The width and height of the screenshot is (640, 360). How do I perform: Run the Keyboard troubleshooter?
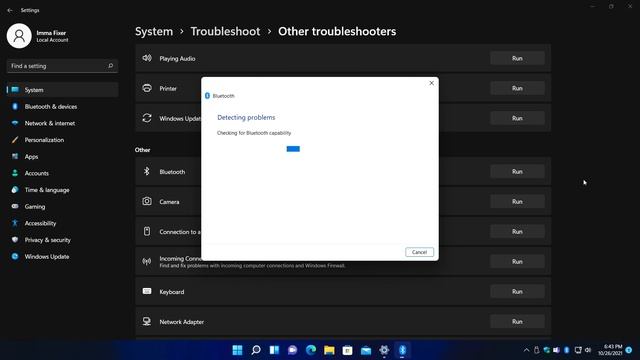[x=517, y=292]
